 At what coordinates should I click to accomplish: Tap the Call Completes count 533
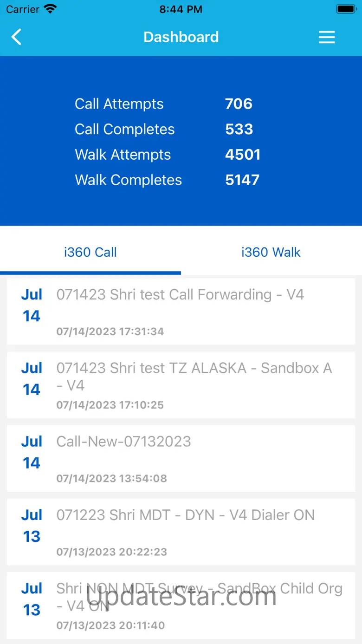[x=239, y=129]
